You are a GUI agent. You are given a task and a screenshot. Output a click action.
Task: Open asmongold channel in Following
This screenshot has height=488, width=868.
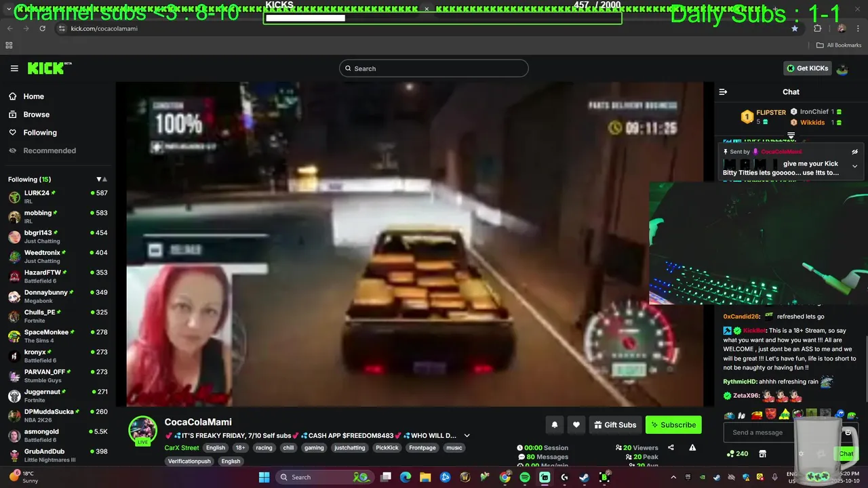point(58,436)
